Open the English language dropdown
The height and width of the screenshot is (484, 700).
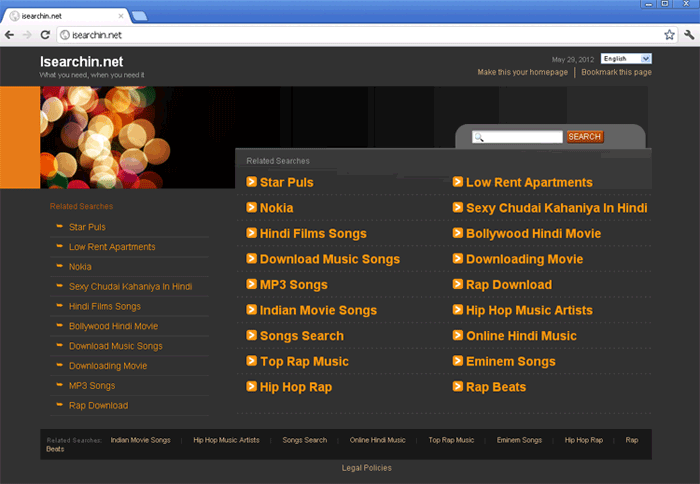point(626,59)
